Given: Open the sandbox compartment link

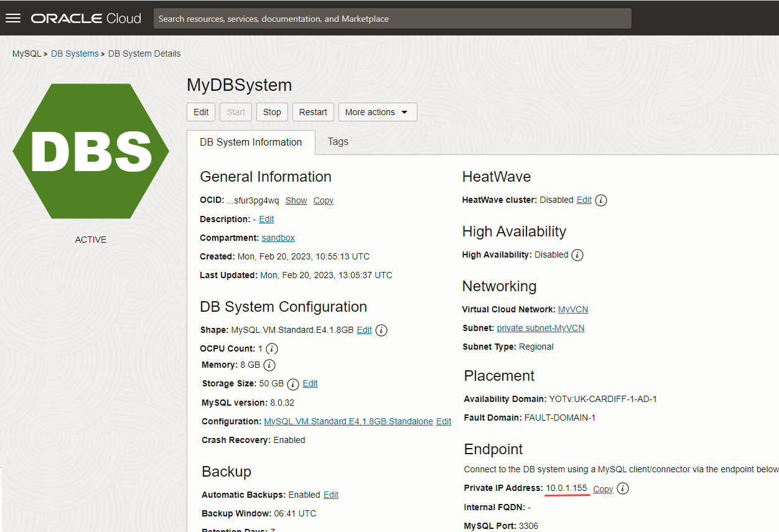Looking at the screenshot, I should (x=278, y=238).
